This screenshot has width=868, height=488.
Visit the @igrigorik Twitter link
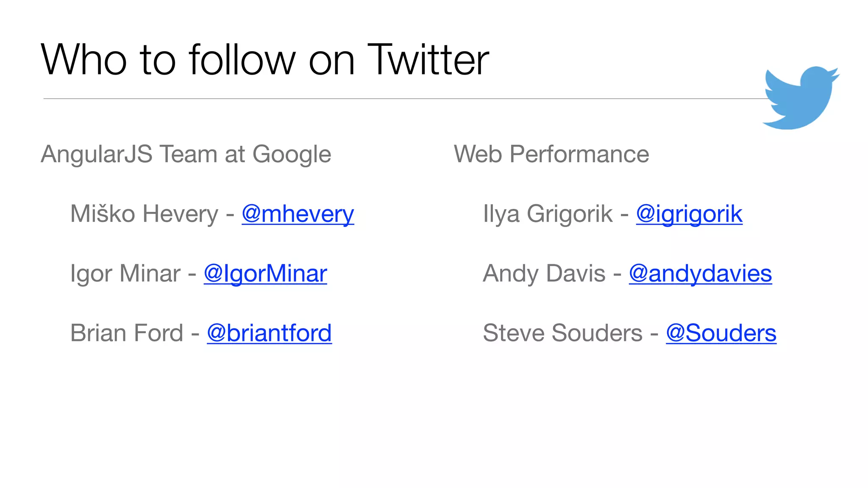[x=689, y=214]
